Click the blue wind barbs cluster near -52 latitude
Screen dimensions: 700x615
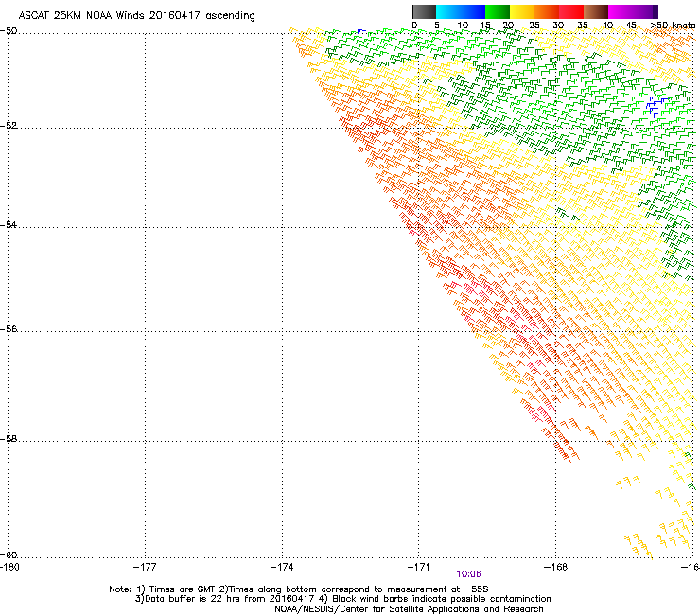point(656,106)
